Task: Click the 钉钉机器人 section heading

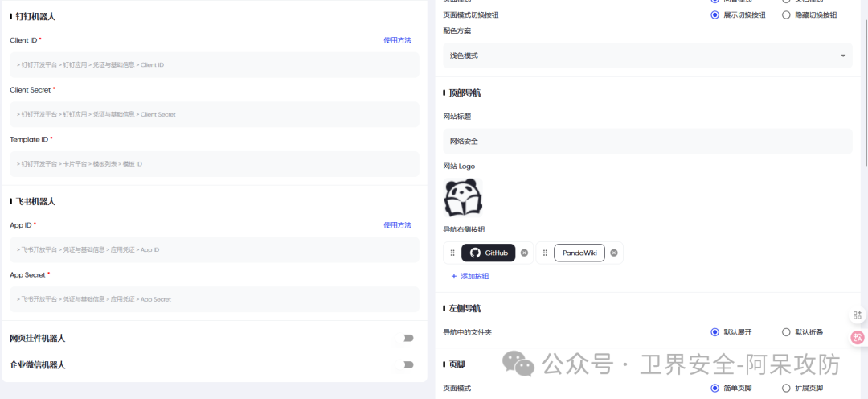Action: (35, 17)
